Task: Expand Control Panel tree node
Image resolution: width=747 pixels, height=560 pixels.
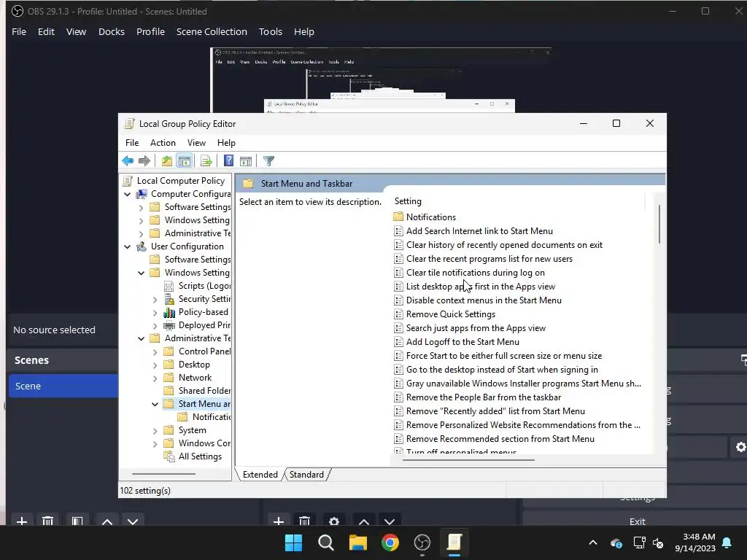Action: 155,352
